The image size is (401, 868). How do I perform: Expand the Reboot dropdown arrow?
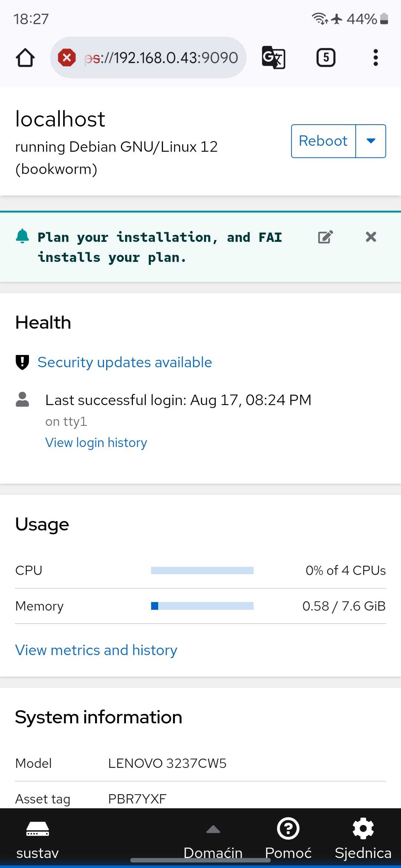coord(371,141)
